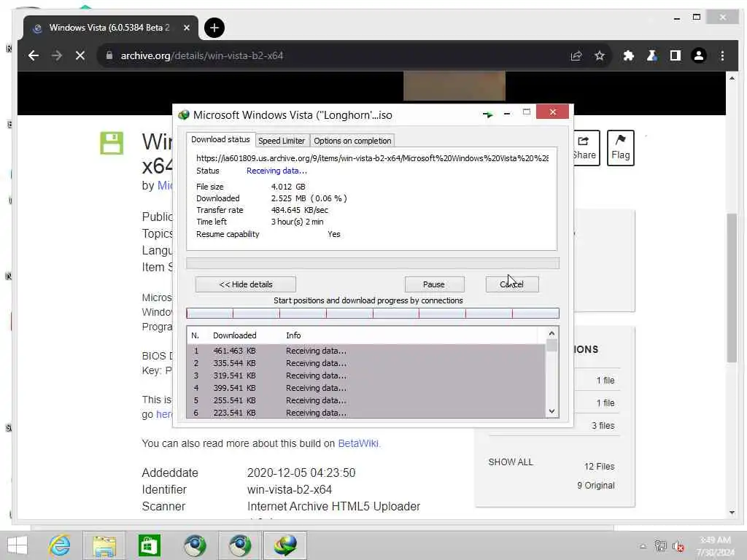
Task: Click the 12 Files link
Action: coord(600,466)
